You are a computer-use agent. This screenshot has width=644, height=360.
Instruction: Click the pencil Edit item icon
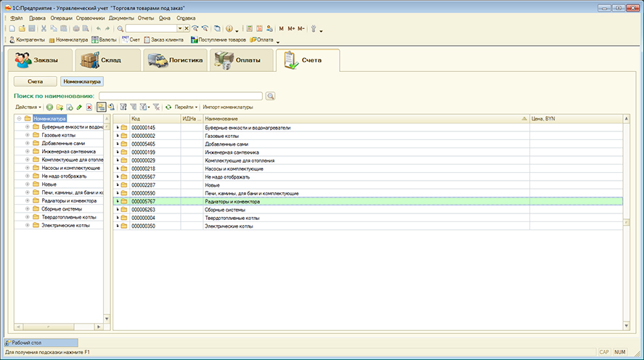[79, 107]
